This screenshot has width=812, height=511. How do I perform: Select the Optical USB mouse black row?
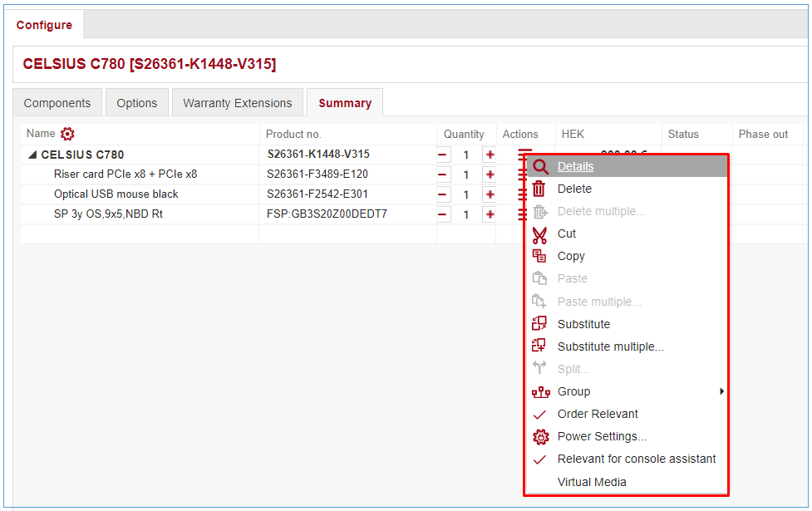pyautogui.click(x=116, y=194)
